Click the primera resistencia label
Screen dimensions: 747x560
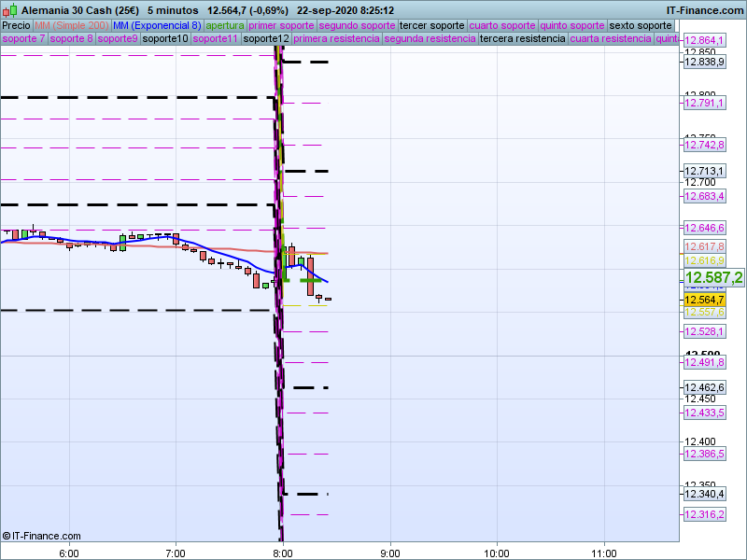pyautogui.click(x=336, y=38)
